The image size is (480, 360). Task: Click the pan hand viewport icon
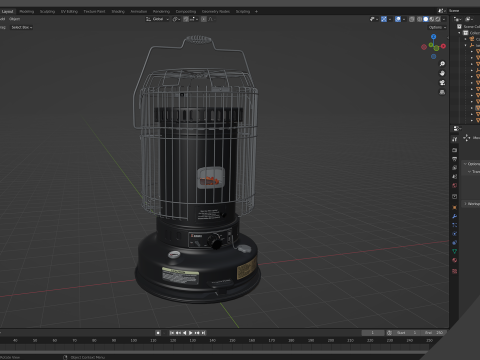click(x=442, y=73)
